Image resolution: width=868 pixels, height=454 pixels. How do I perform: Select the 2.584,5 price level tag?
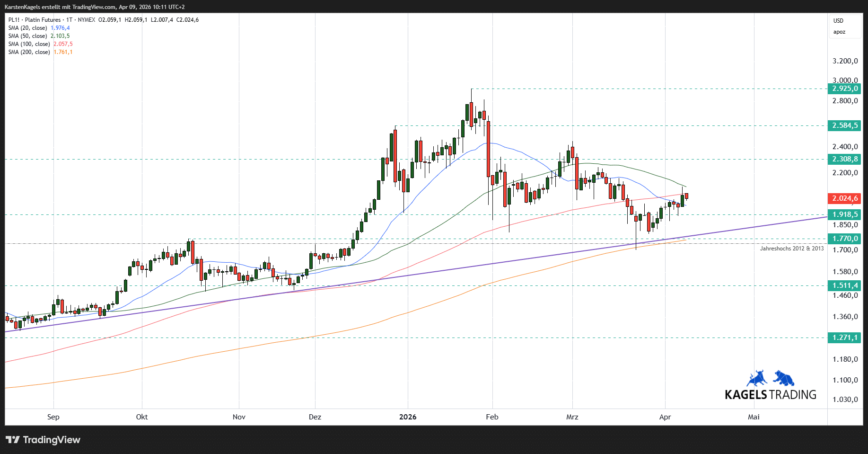coord(845,125)
